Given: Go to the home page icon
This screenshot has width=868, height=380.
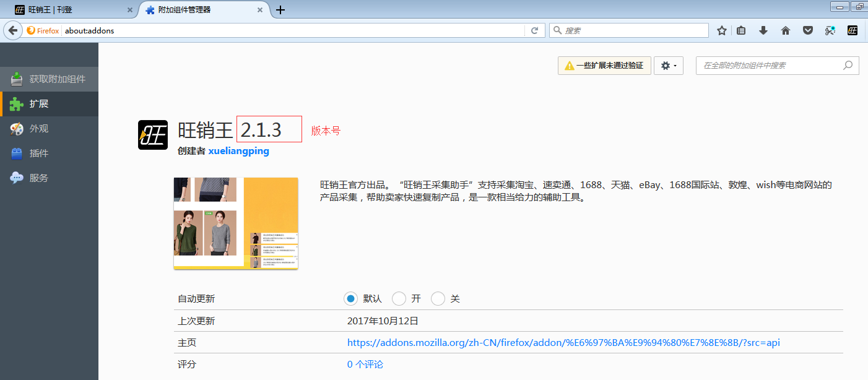Looking at the screenshot, I should (786, 30).
